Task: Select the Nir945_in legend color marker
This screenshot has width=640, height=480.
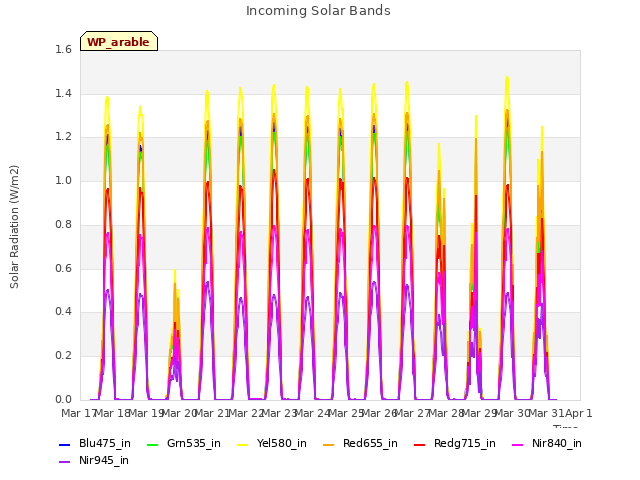Action: [64, 461]
